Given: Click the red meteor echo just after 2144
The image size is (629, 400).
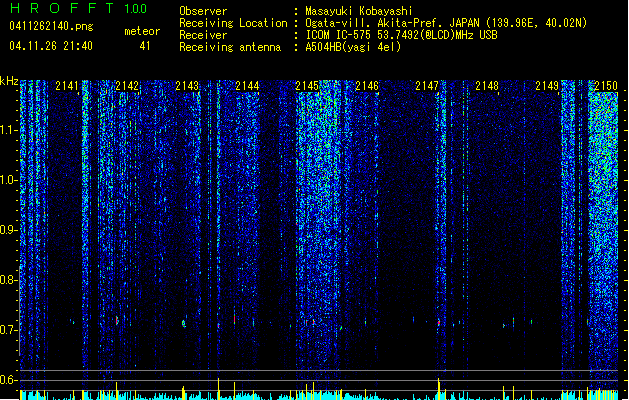Looking at the screenshot, I should tap(234, 319).
